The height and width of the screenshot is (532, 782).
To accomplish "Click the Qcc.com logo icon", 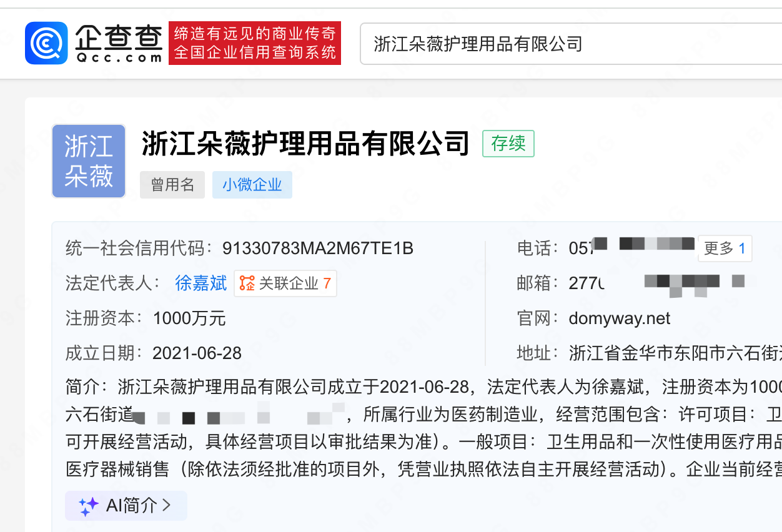I will [46, 43].
